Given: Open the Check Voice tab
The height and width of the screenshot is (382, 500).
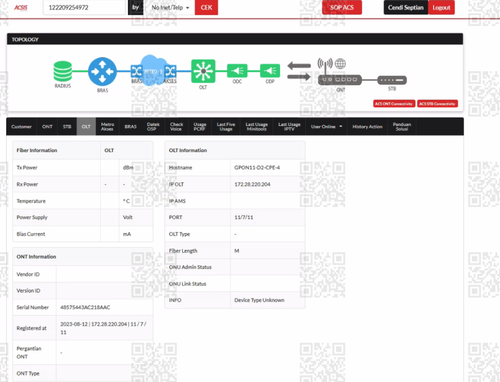Looking at the screenshot, I should (176, 127).
